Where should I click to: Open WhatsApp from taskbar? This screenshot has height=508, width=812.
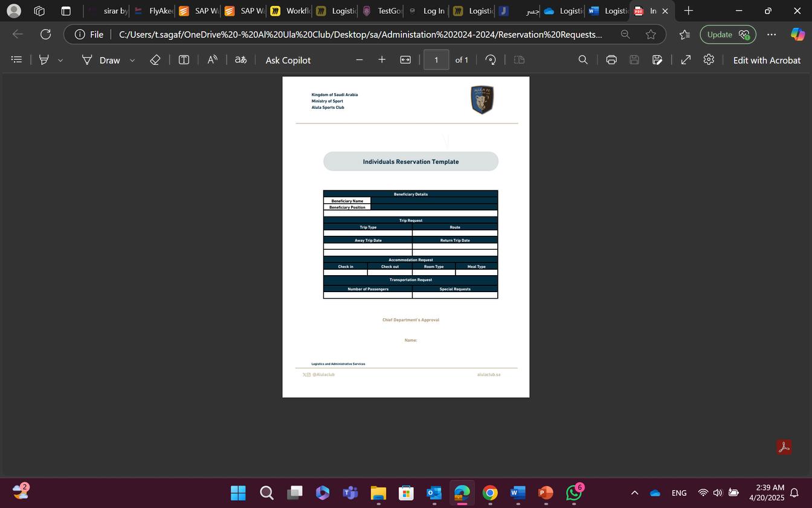[x=574, y=493]
